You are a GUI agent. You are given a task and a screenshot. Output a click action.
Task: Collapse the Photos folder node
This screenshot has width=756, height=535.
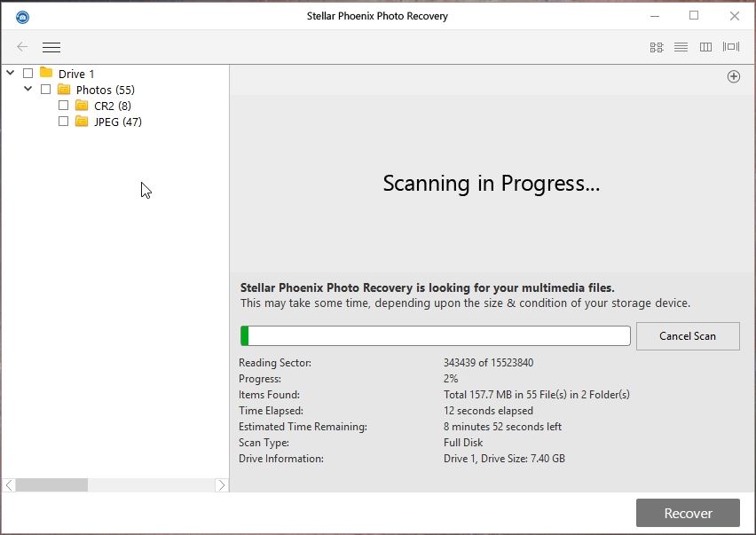point(28,90)
